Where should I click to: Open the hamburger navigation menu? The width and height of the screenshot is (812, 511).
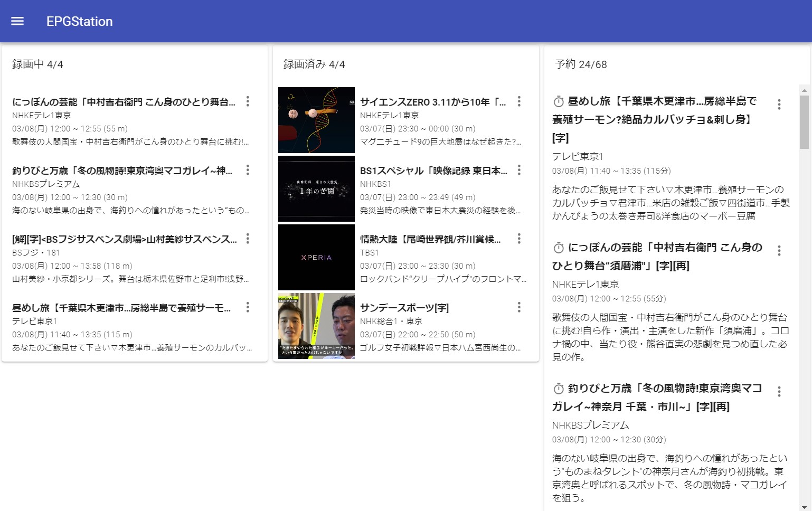[17, 21]
